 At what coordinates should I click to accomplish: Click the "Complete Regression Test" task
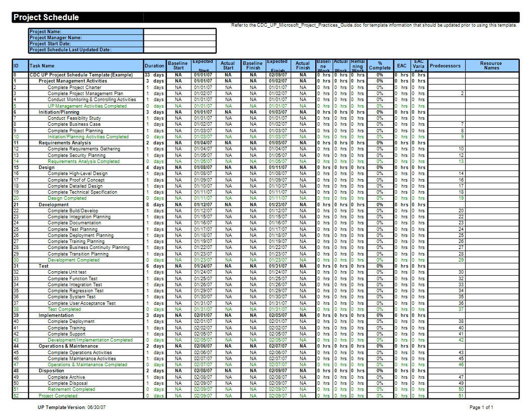click(75, 291)
